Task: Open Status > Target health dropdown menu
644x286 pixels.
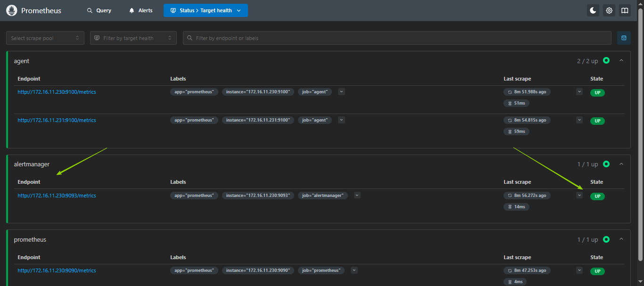Action: click(x=206, y=10)
